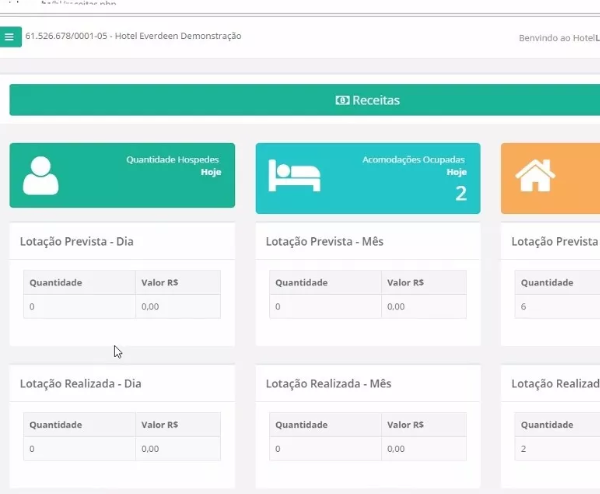This screenshot has width=600, height=494.
Task: Click the quantity value 2 in rightmost Realizada table
Action: pyautogui.click(x=524, y=449)
